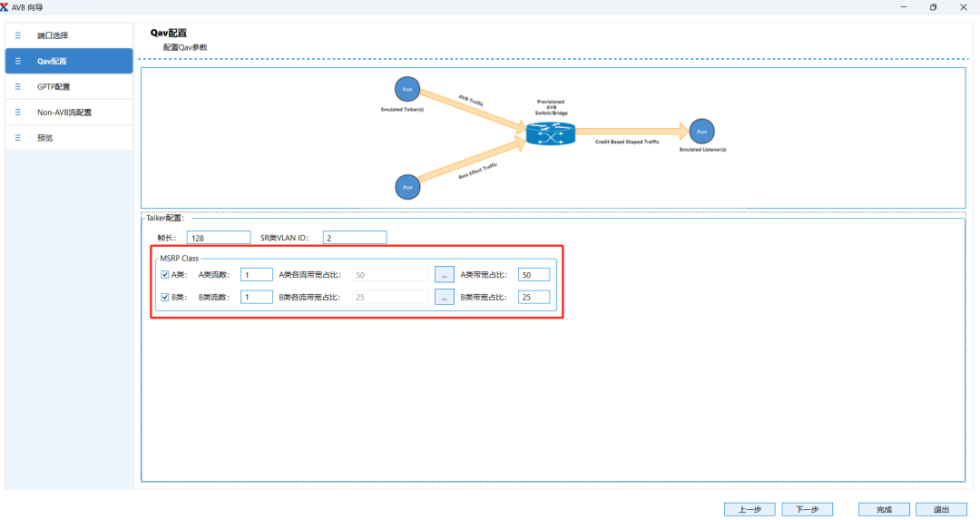The height and width of the screenshot is (520, 980).
Task: Minimize the AVB 向导 window
Action: pos(904,7)
